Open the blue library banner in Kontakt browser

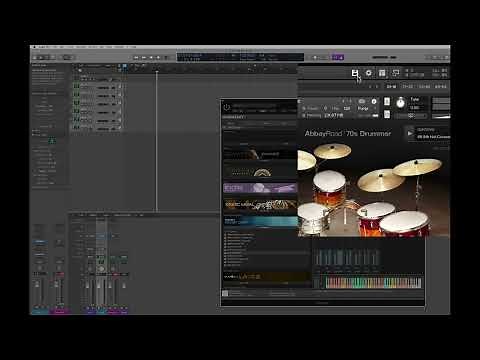(260, 221)
